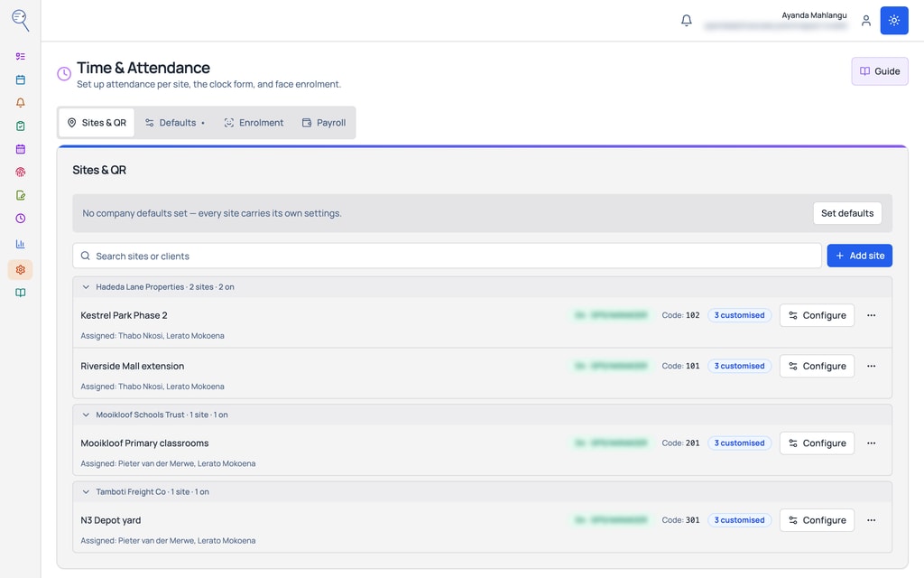Switch to the Defaults tab
The width and height of the screenshot is (924, 578).
click(175, 123)
